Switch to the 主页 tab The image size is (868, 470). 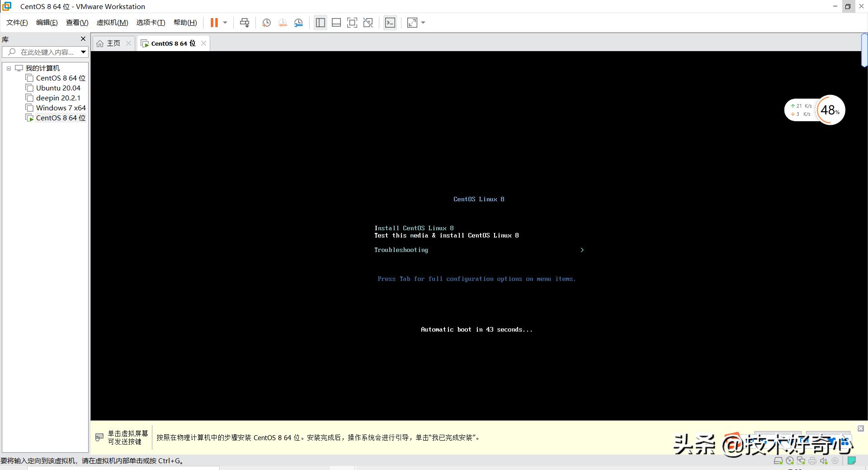click(113, 43)
